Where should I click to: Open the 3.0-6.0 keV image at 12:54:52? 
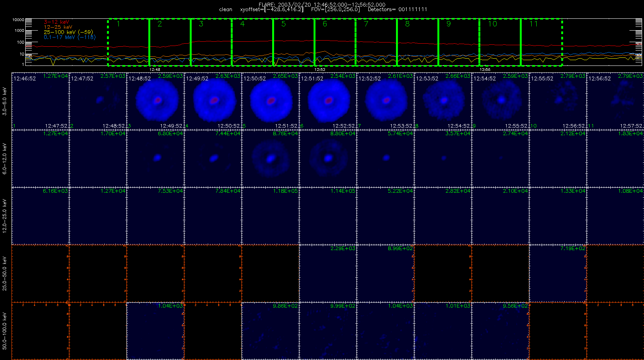(x=501, y=101)
